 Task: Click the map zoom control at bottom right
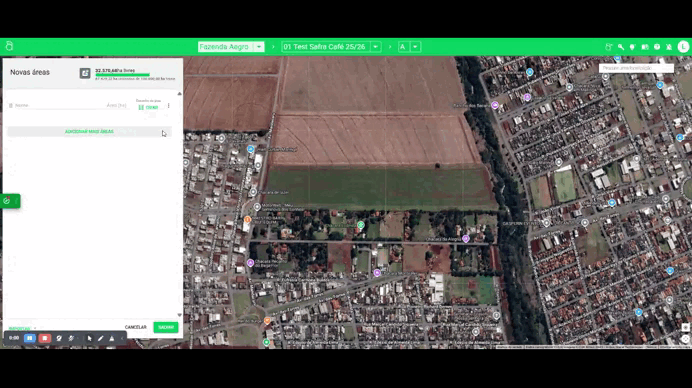[685, 327]
